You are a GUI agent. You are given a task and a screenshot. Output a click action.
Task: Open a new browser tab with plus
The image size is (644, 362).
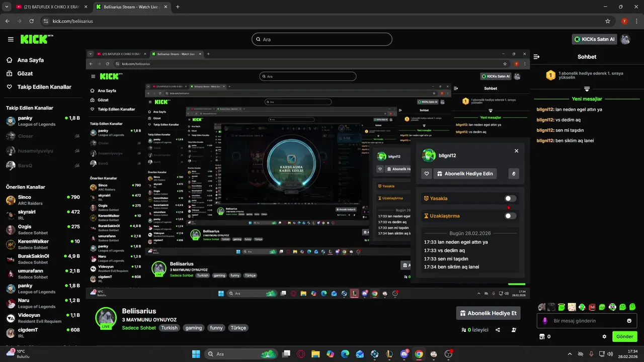click(178, 7)
